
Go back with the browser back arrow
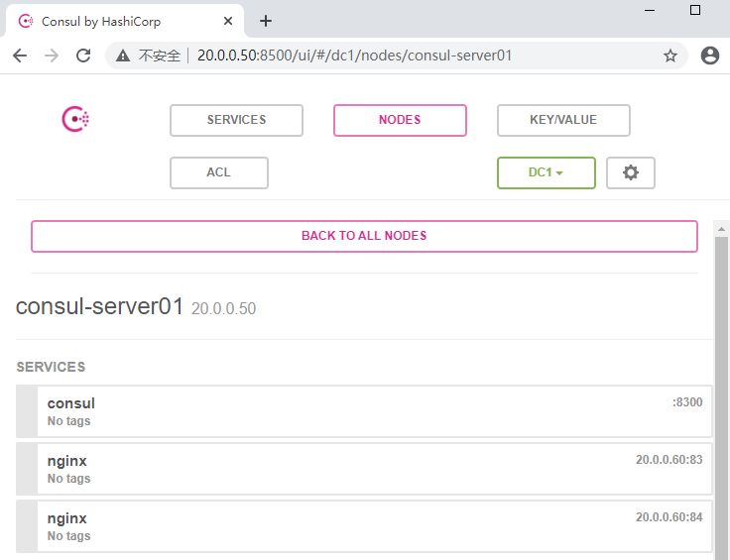tap(20, 56)
